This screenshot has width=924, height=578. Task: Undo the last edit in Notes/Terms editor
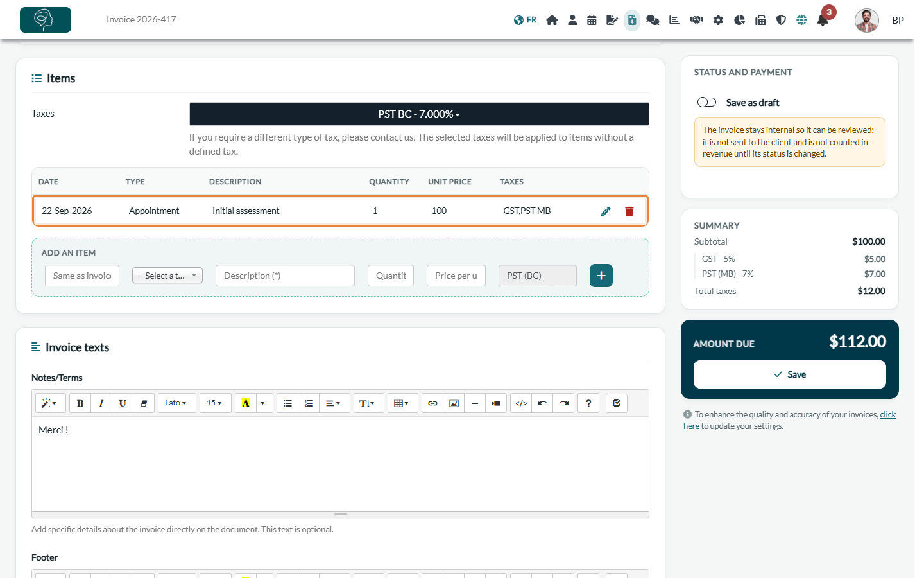point(542,403)
